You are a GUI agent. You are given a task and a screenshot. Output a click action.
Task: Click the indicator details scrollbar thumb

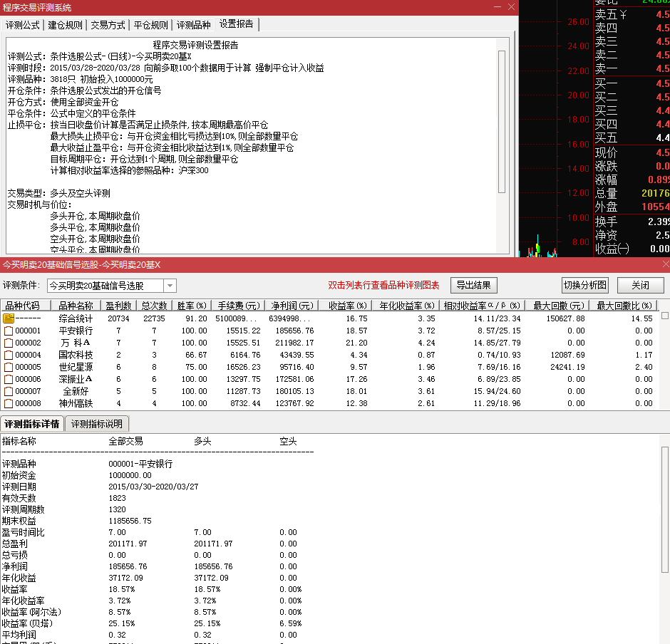click(665, 509)
